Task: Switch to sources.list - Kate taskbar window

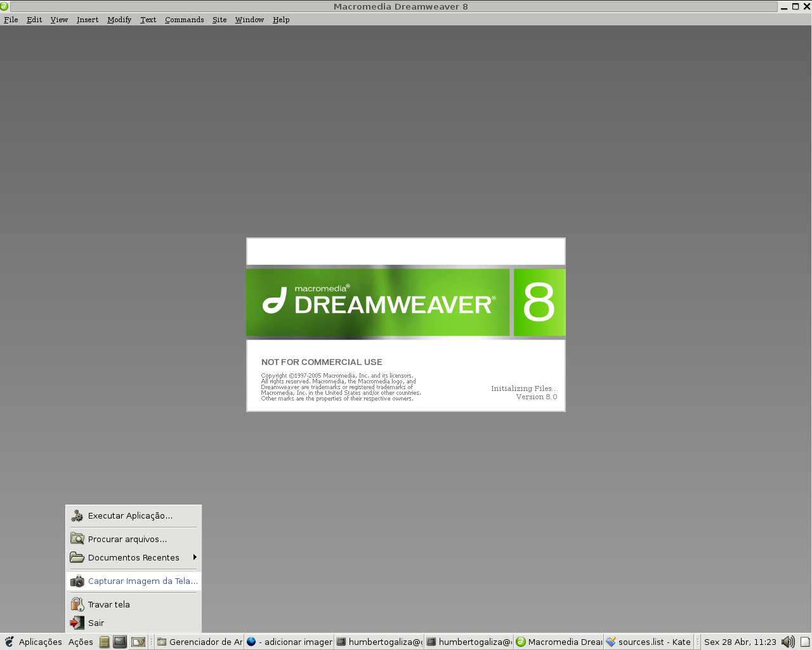Action: pos(648,642)
